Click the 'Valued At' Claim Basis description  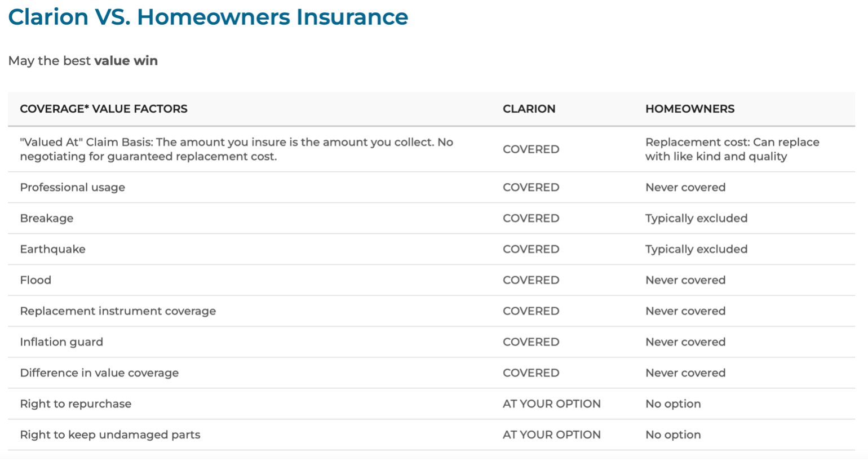[x=236, y=149]
